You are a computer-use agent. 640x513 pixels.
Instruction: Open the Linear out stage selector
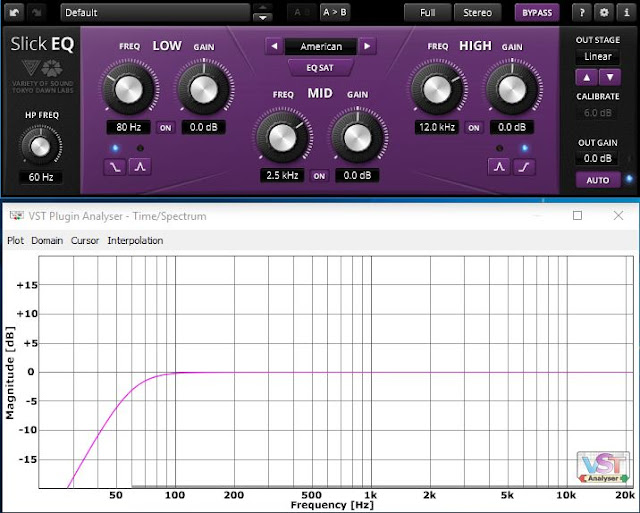[x=598, y=57]
